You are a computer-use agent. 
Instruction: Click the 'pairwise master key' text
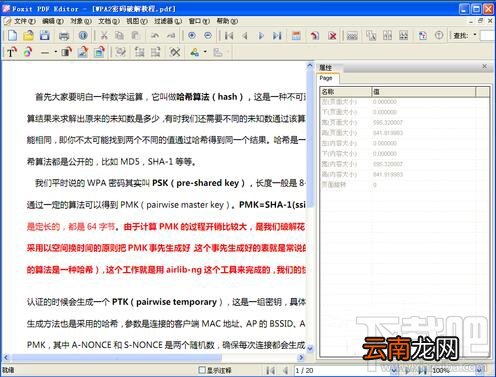[x=185, y=205]
